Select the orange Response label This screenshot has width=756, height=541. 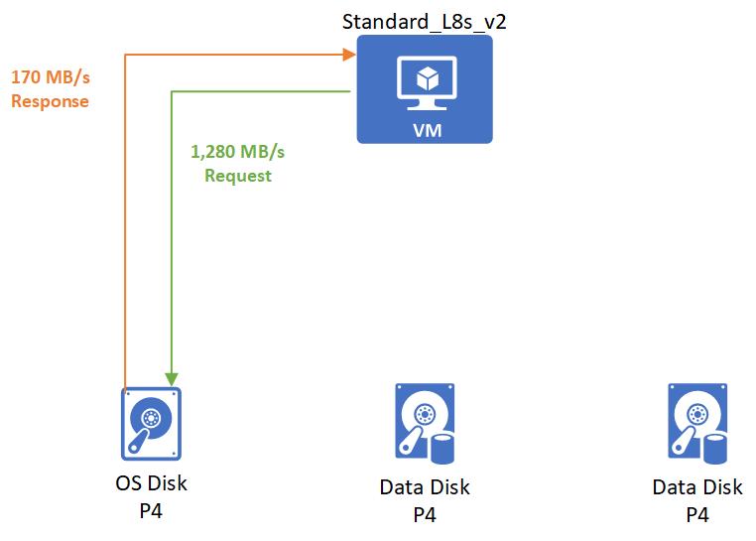[50, 101]
